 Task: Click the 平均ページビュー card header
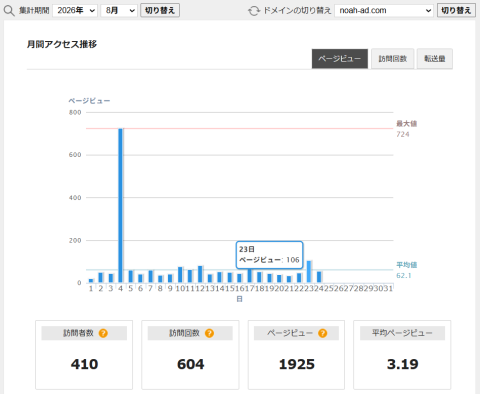(x=402, y=333)
